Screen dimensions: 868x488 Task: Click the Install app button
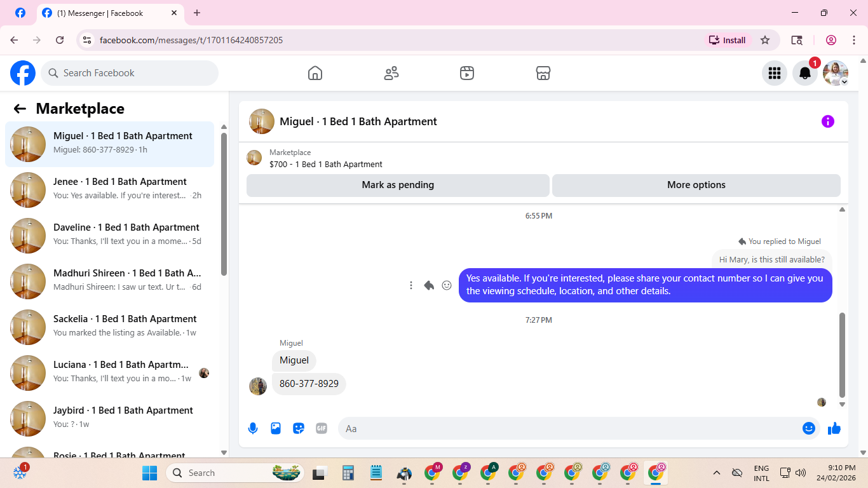[728, 40]
